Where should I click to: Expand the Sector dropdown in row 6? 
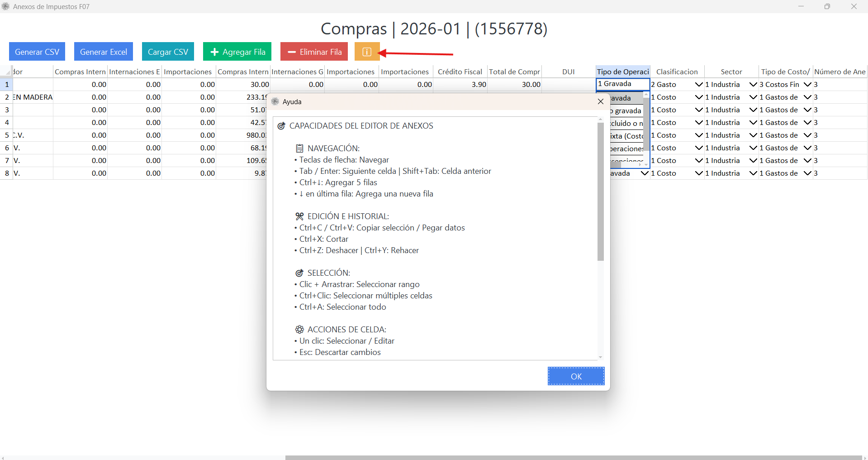pos(753,148)
